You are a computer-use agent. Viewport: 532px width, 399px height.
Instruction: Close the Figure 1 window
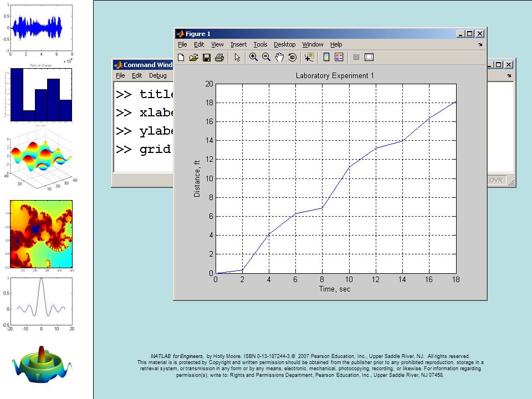[480, 34]
